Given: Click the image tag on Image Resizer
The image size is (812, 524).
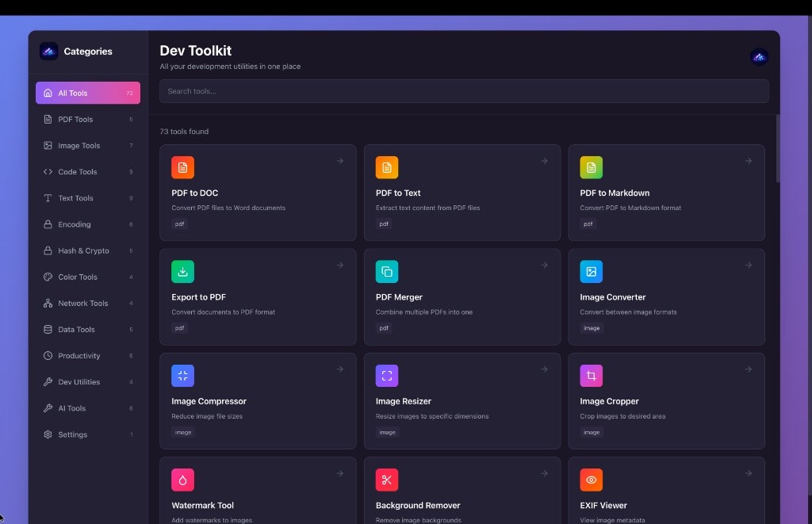Looking at the screenshot, I should [x=387, y=432].
